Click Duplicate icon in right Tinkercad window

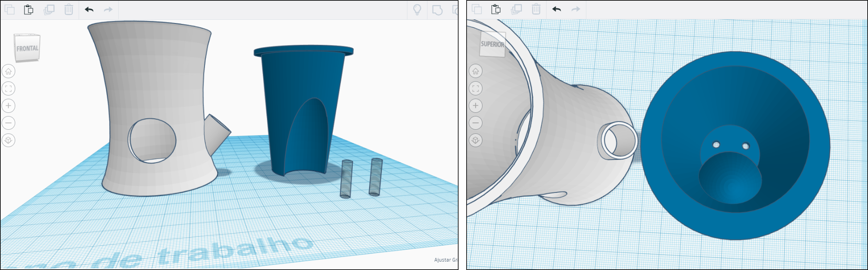(516, 9)
